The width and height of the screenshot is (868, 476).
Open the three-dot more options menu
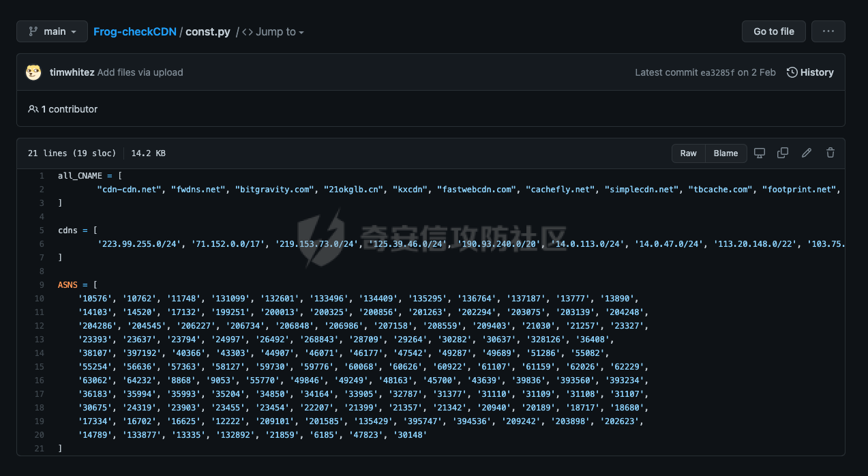coord(828,31)
